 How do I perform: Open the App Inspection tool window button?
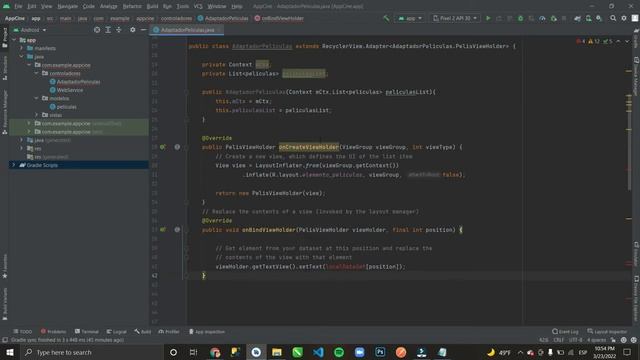tap(207, 331)
